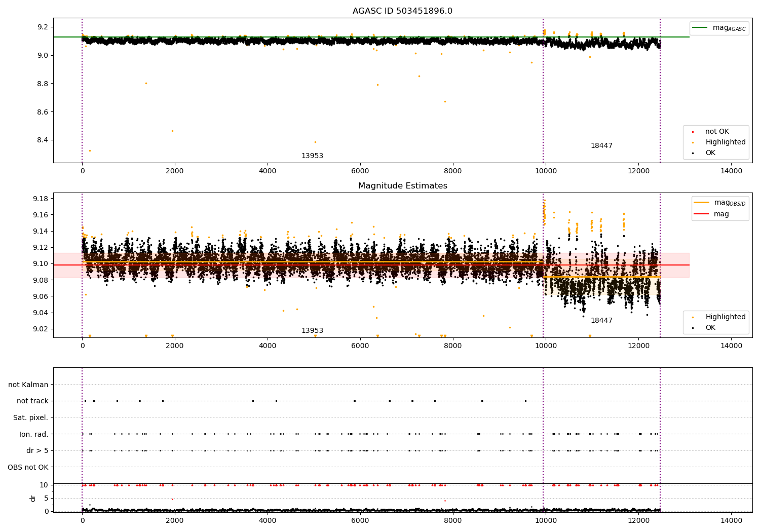The image size is (760, 532).
Task: Click the 9.10 tick label on middle plot
Action: click(40, 264)
